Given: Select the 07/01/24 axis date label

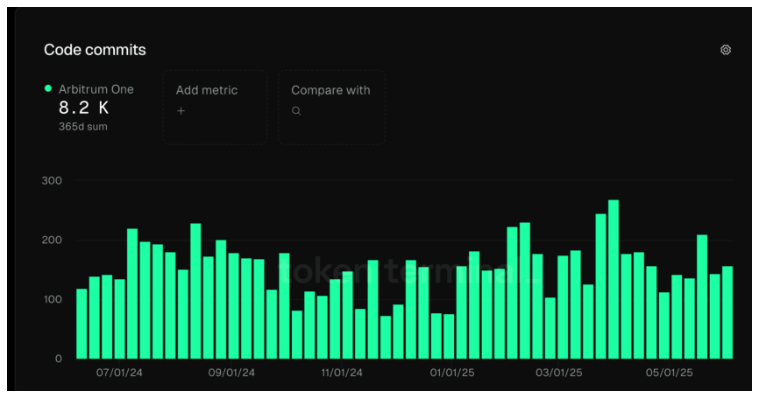Looking at the screenshot, I should pyautogui.click(x=119, y=373).
